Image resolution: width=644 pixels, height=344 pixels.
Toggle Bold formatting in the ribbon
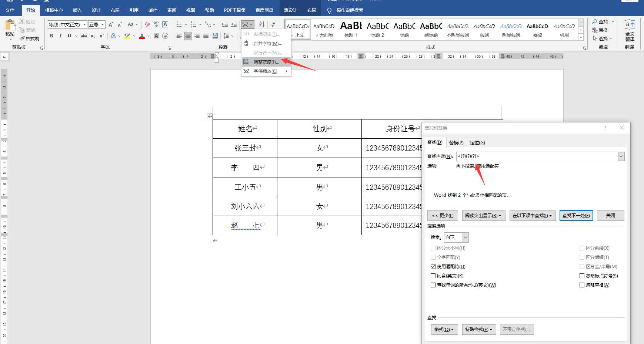pos(51,36)
